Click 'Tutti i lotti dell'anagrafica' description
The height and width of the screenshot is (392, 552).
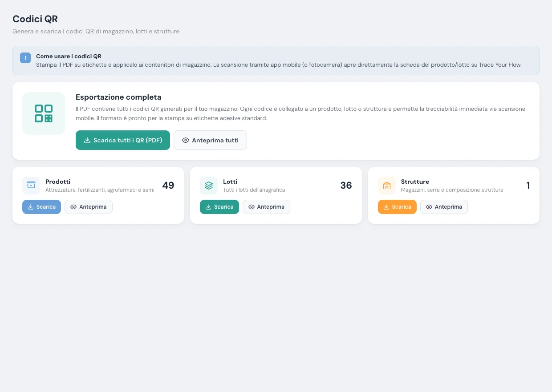(254, 190)
